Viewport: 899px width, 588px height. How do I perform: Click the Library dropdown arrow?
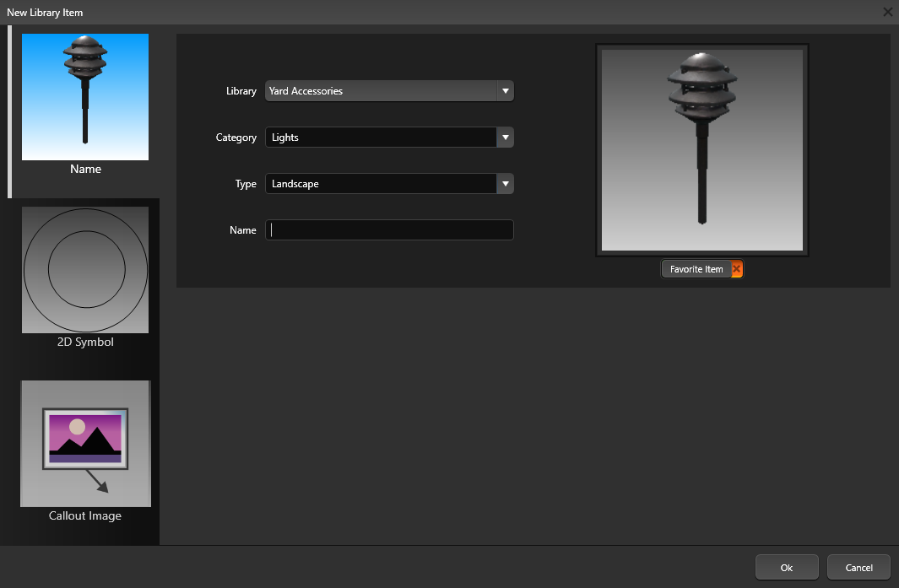(x=505, y=91)
